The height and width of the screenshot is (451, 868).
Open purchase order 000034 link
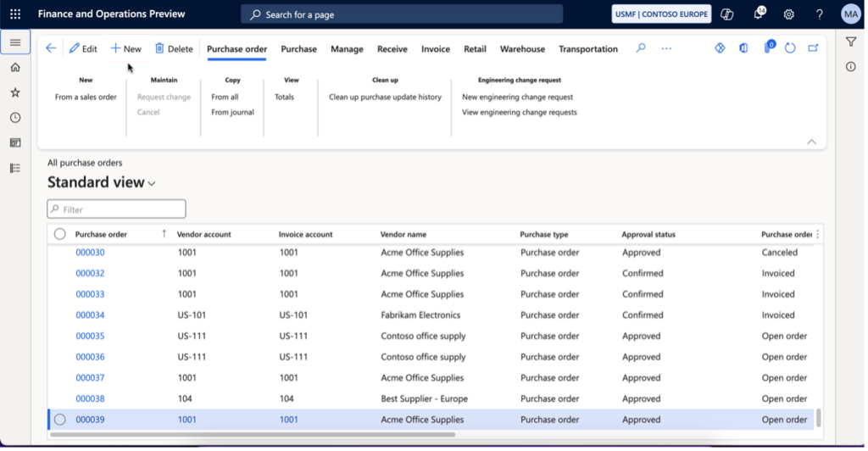[x=90, y=315]
